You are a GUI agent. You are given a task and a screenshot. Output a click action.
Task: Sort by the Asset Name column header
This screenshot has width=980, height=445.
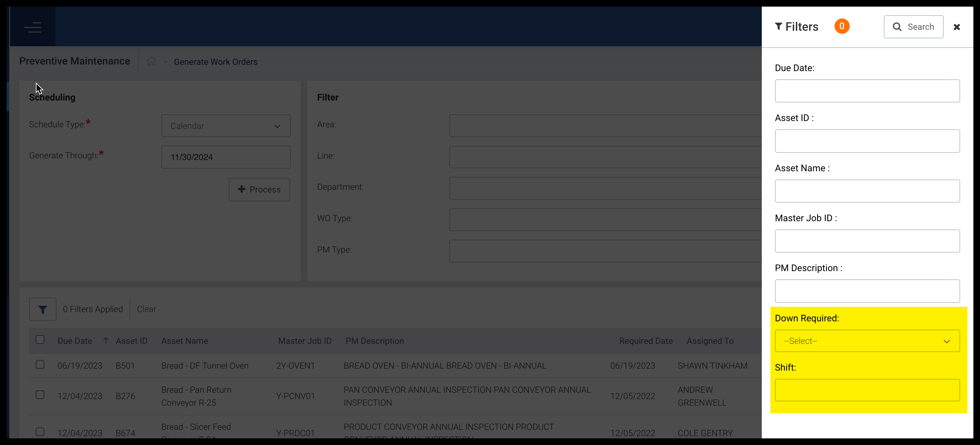pos(184,341)
